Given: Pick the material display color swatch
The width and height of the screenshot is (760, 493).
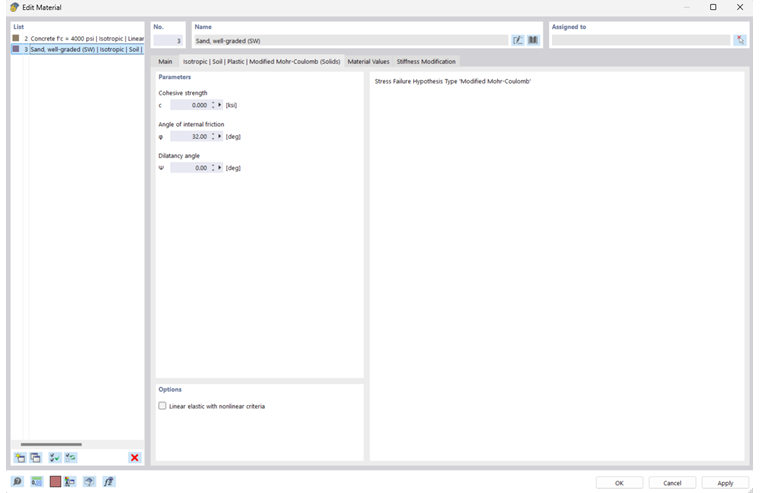Looking at the screenshot, I should (x=55, y=482).
